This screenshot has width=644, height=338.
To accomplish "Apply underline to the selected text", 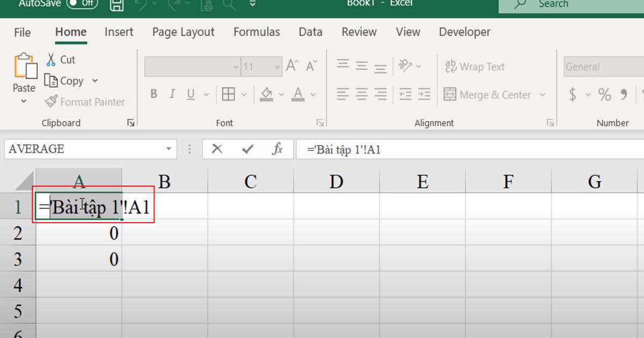I will pyautogui.click(x=190, y=93).
